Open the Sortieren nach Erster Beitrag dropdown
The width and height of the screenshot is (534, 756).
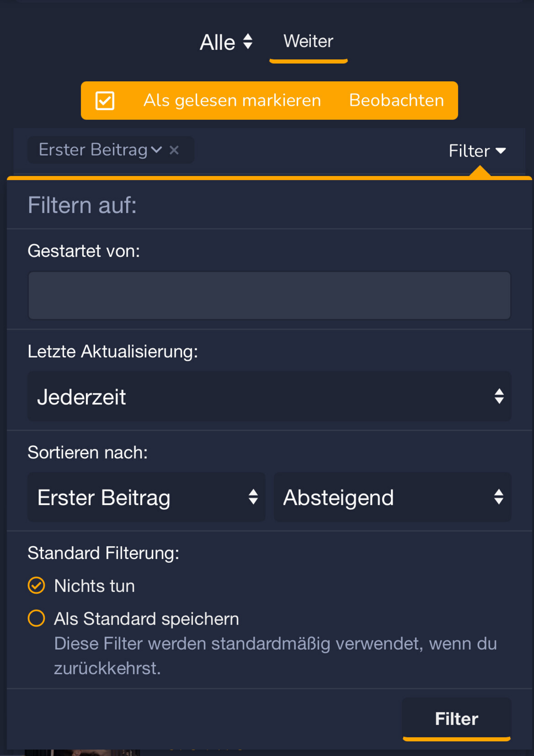coord(146,497)
